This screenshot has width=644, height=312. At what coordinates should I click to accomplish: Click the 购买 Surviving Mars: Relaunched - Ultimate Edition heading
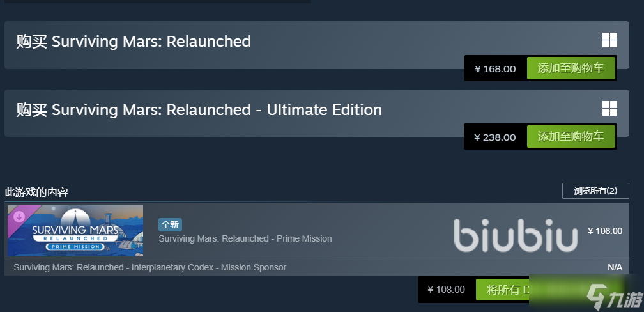click(x=199, y=110)
